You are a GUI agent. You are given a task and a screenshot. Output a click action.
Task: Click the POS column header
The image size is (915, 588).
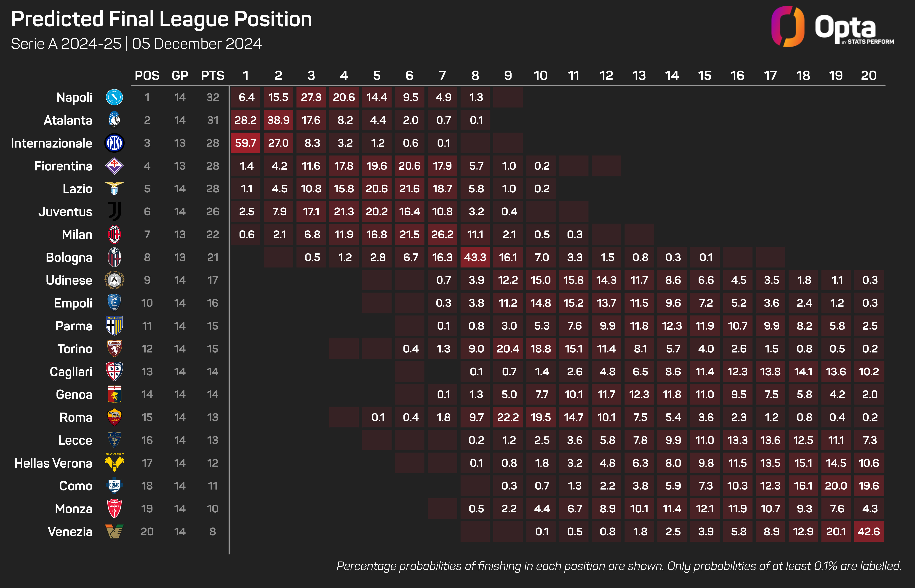(x=147, y=76)
